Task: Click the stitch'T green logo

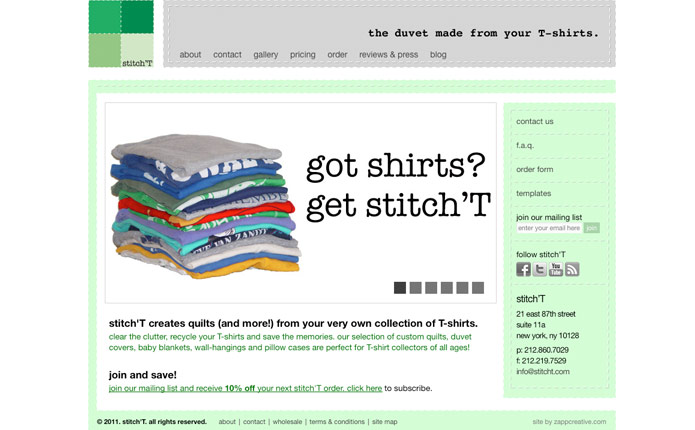Action: click(x=121, y=34)
